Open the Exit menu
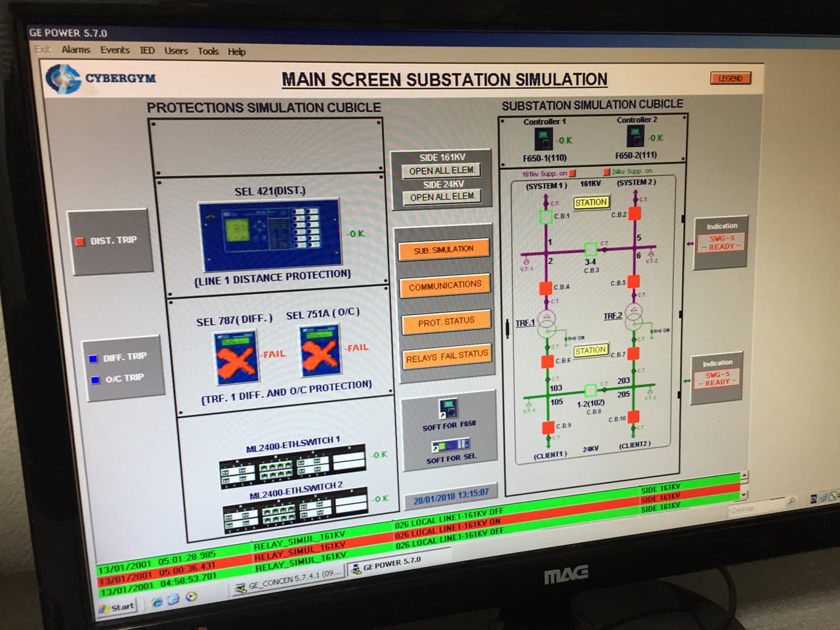Image resolution: width=840 pixels, height=630 pixels. click(x=43, y=49)
